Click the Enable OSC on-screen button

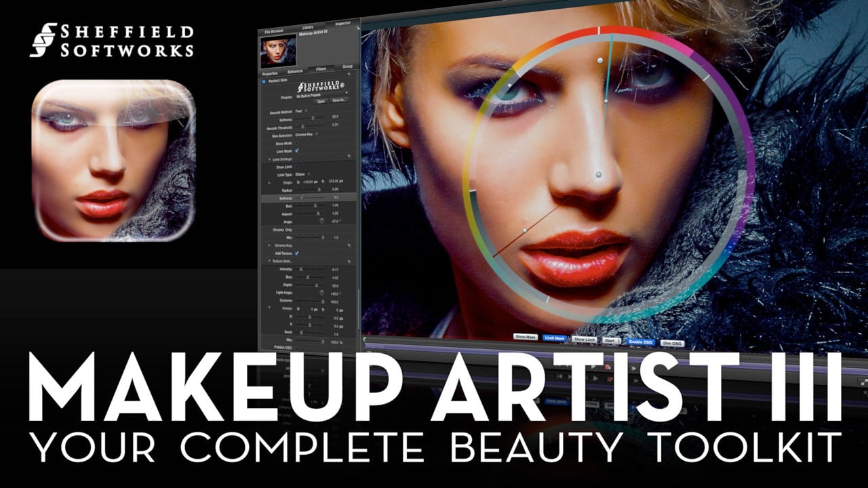tap(641, 342)
